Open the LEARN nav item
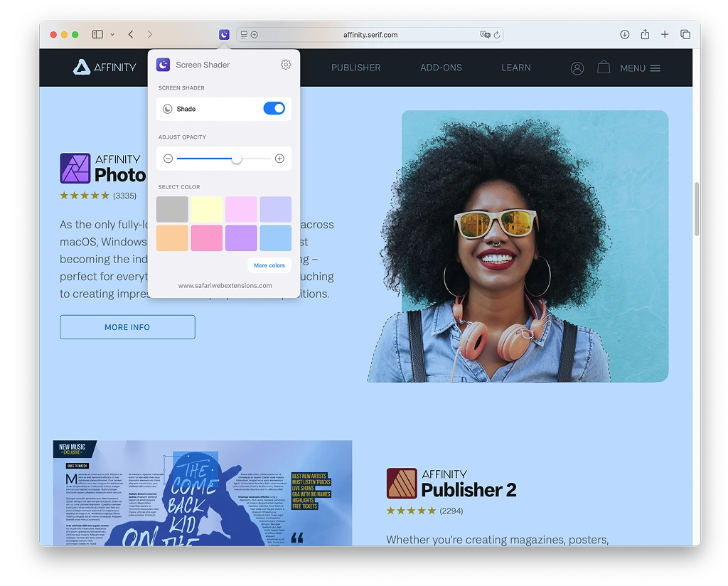 coord(516,68)
